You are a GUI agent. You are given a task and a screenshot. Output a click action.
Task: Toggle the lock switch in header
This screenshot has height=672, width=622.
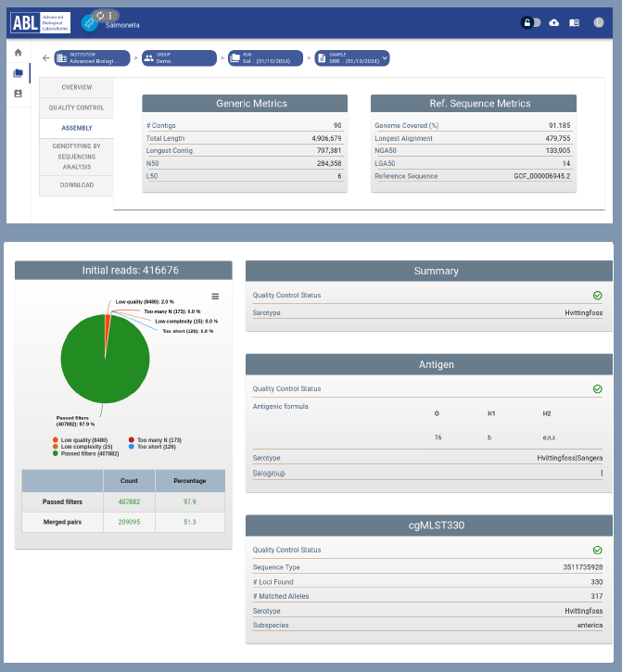[531, 22]
